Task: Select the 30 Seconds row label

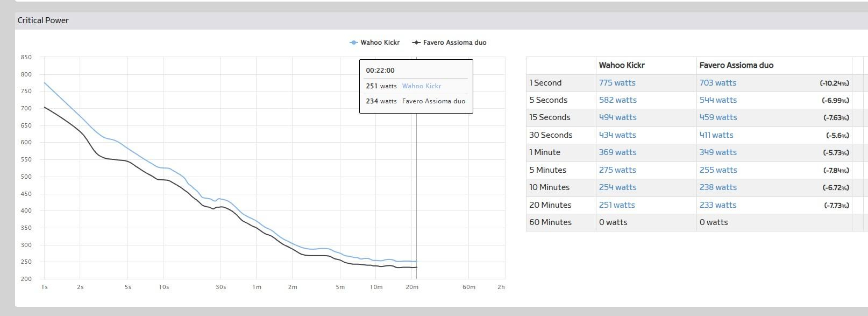Action: tap(551, 135)
